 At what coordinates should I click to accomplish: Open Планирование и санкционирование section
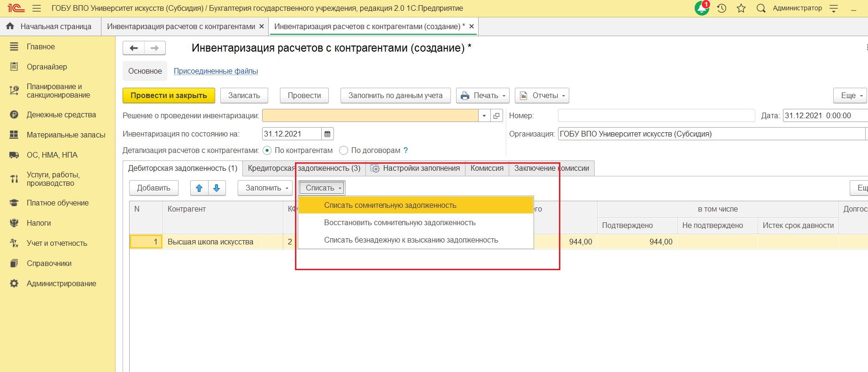click(58, 91)
